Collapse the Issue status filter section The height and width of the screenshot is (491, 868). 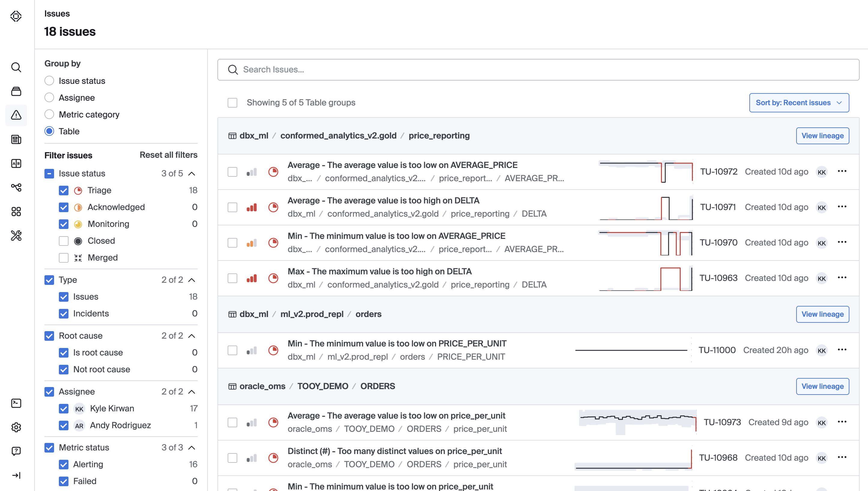click(x=192, y=173)
